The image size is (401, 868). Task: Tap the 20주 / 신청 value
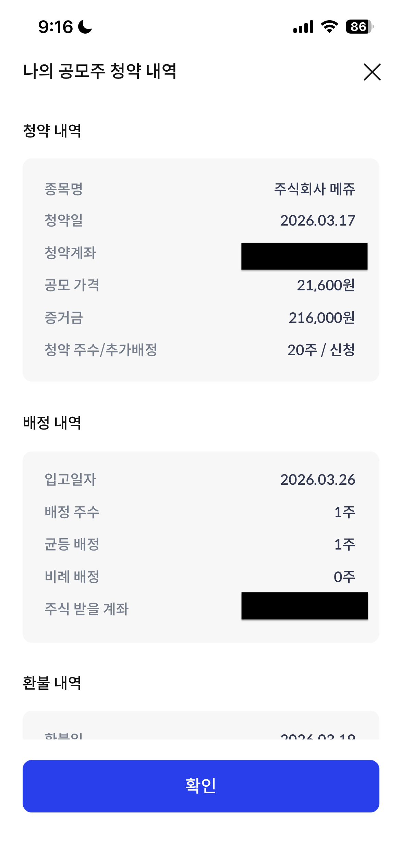pyautogui.click(x=321, y=350)
